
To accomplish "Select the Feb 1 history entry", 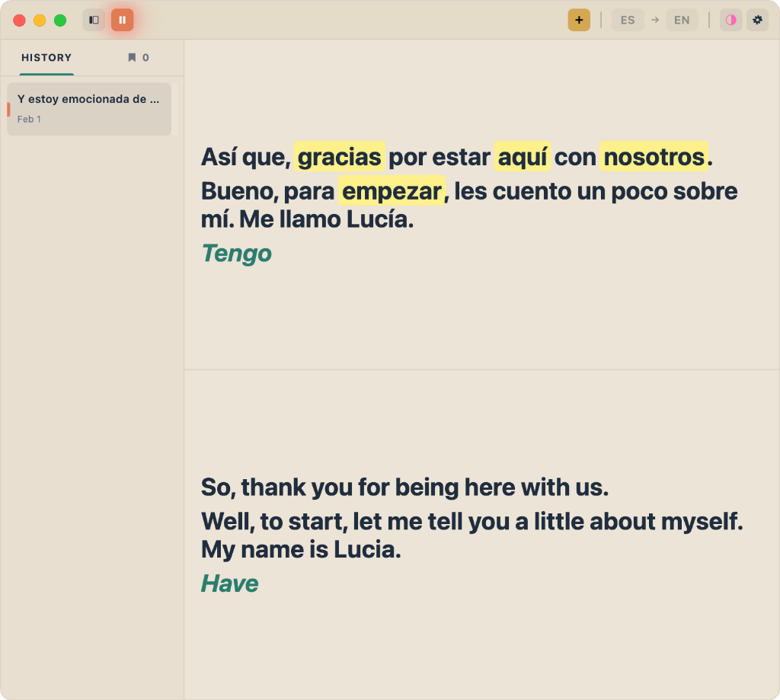I will 88,108.
